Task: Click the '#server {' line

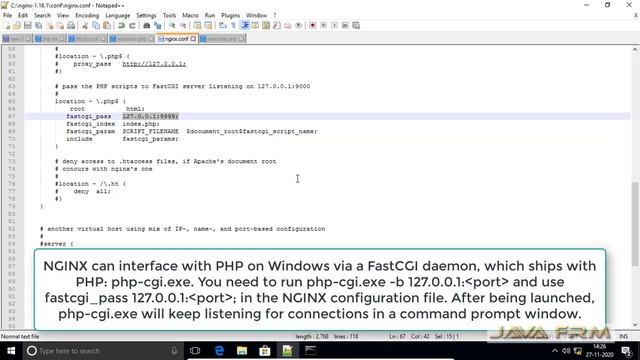Action: (x=57, y=244)
